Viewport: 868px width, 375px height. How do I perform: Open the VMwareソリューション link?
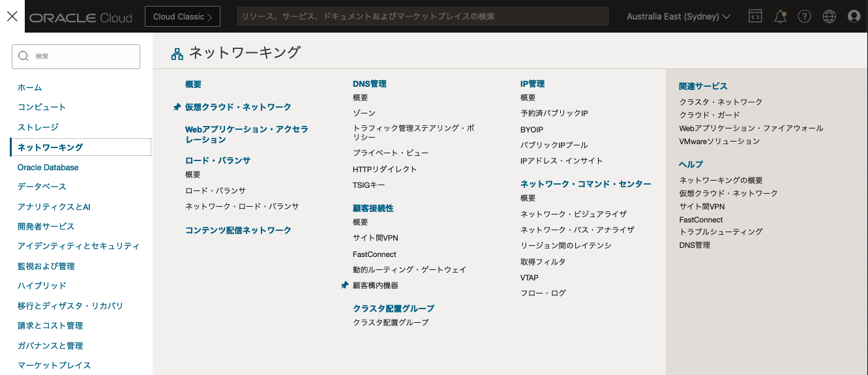point(719,142)
